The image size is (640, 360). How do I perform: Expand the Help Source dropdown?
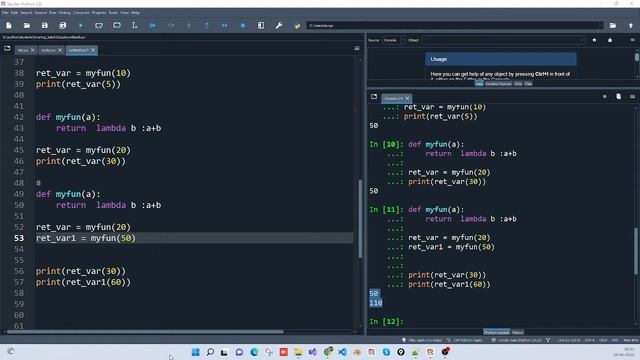point(393,40)
